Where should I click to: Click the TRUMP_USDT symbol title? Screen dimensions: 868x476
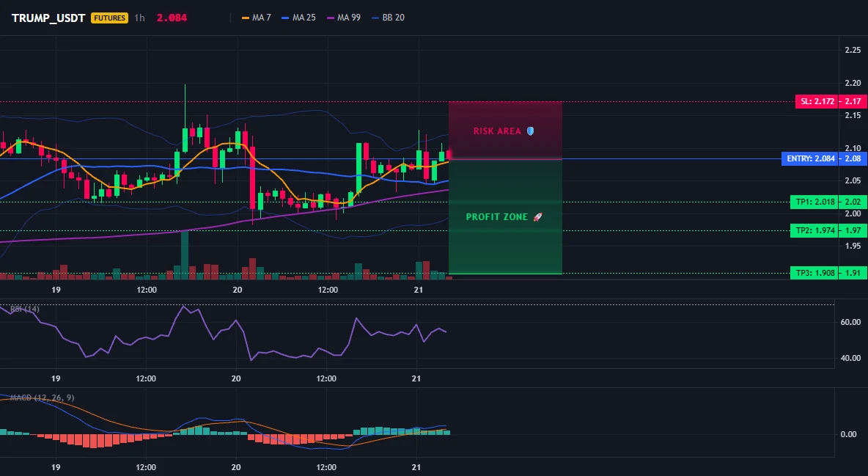tap(48, 18)
